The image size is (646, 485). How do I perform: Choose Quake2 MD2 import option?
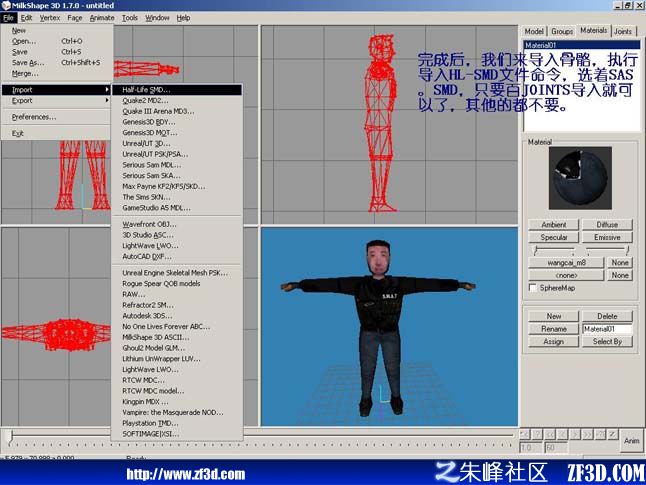click(x=177, y=101)
